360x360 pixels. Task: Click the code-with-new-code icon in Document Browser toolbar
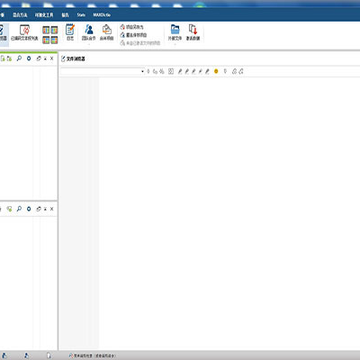pyautogui.click(x=155, y=71)
